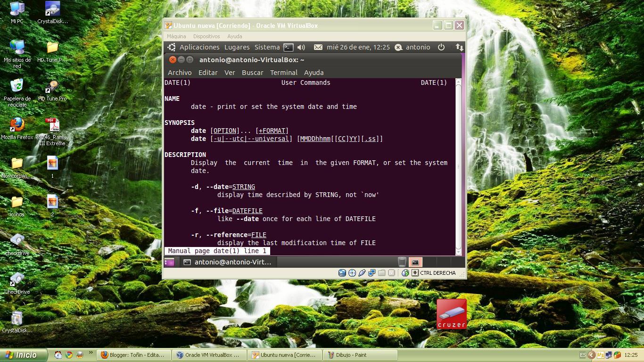Open VirtualBox Ayuda menu
644x362 pixels.
pyautogui.click(x=234, y=36)
